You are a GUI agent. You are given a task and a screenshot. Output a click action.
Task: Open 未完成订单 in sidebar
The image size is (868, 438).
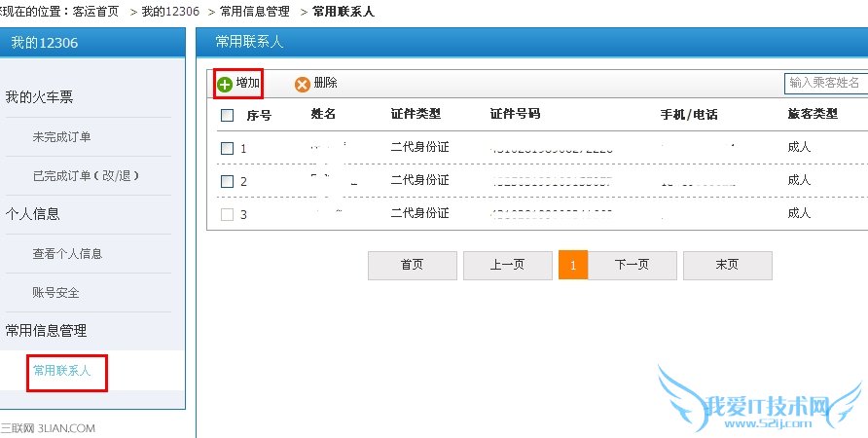point(61,137)
